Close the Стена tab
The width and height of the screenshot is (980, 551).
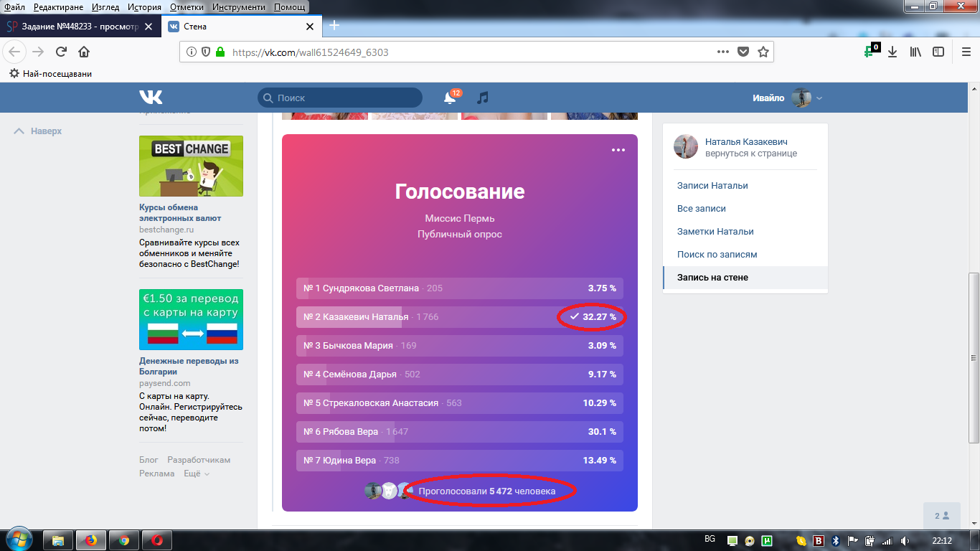(x=310, y=27)
